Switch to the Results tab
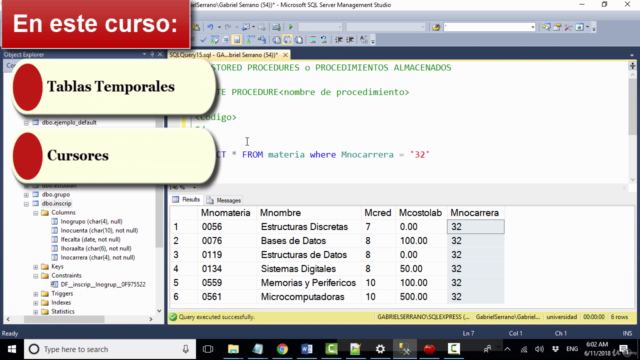The width and height of the screenshot is (640, 360). [187, 200]
